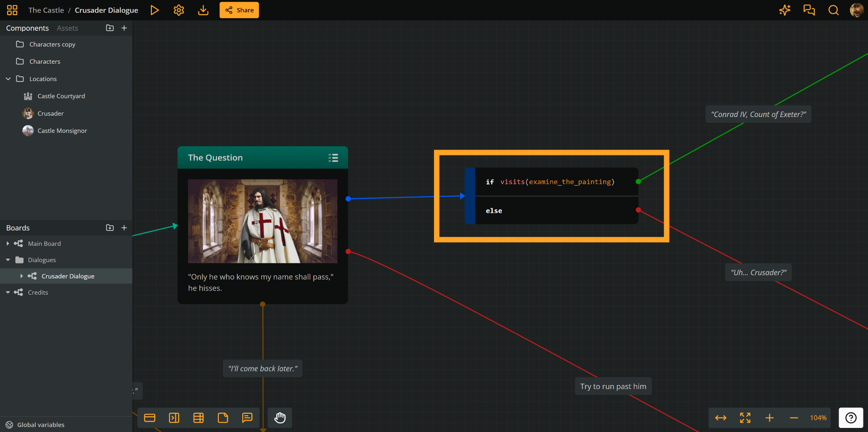Open the AI sparkle assistant icon

[785, 10]
